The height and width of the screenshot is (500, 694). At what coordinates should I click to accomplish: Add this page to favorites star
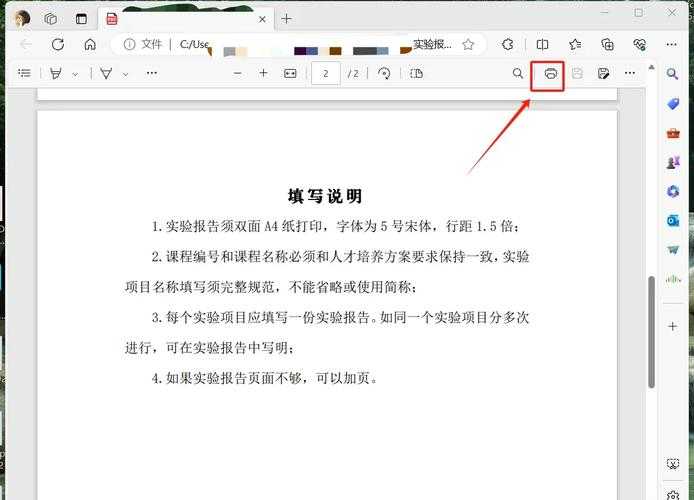(468, 44)
